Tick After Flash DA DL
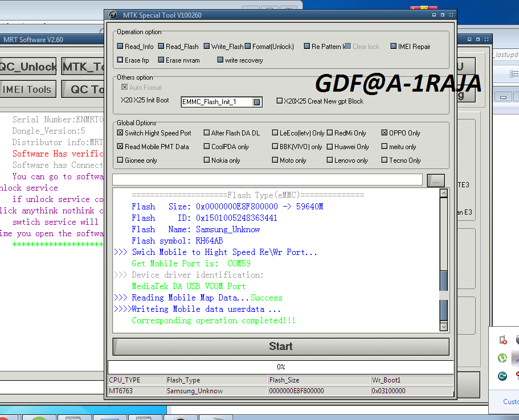The height and width of the screenshot is (420, 519). click(x=207, y=133)
